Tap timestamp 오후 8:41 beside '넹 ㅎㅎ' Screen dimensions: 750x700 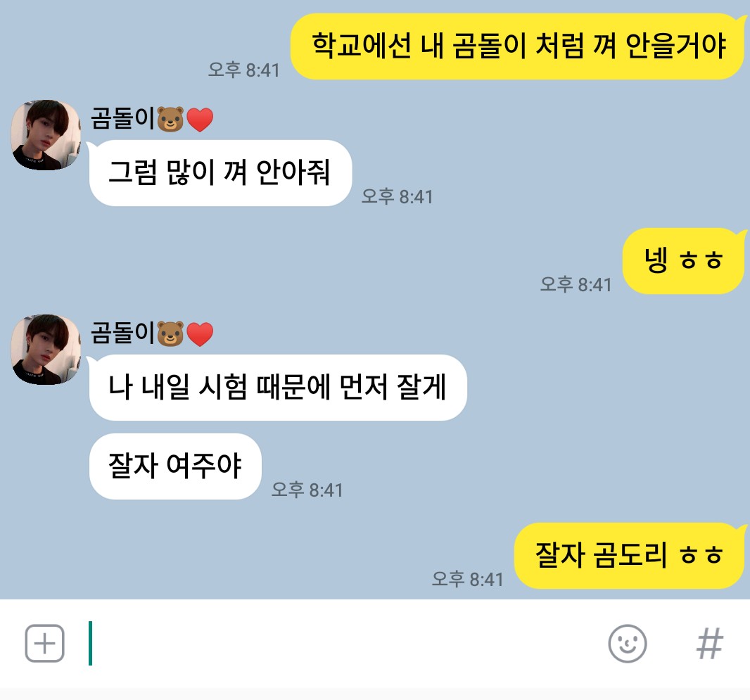pyautogui.click(x=576, y=284)
